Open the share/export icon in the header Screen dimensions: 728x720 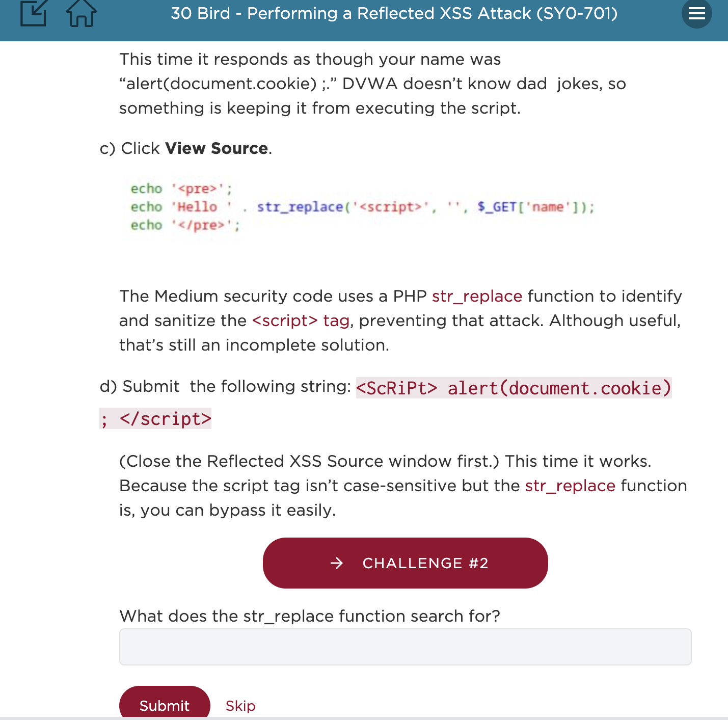(34, 14)
